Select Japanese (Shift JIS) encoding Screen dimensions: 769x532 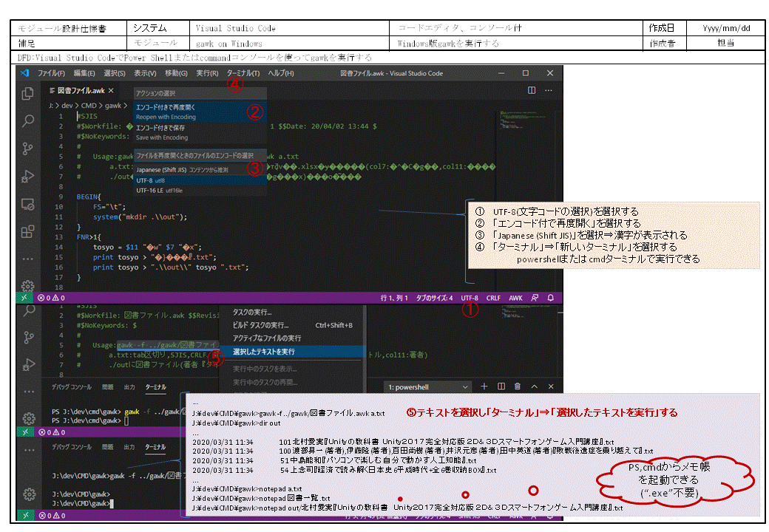[x=200, y=169]
